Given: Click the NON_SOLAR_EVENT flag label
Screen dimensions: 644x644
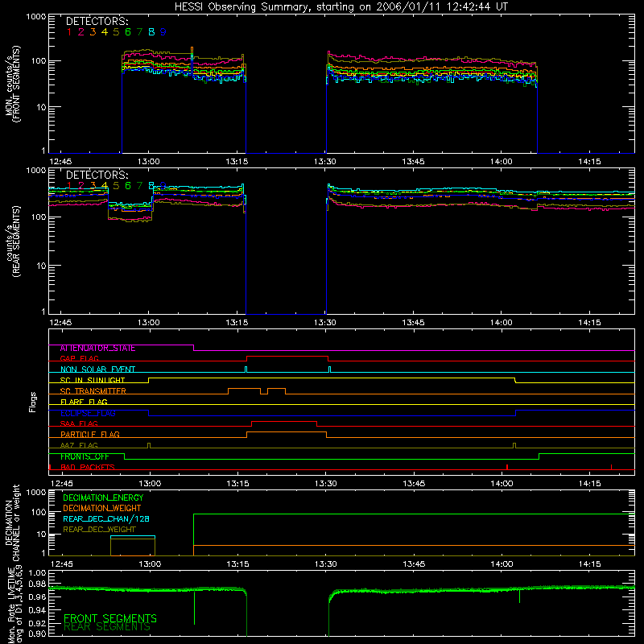Looking at the screenshot, I should [97, 369].
